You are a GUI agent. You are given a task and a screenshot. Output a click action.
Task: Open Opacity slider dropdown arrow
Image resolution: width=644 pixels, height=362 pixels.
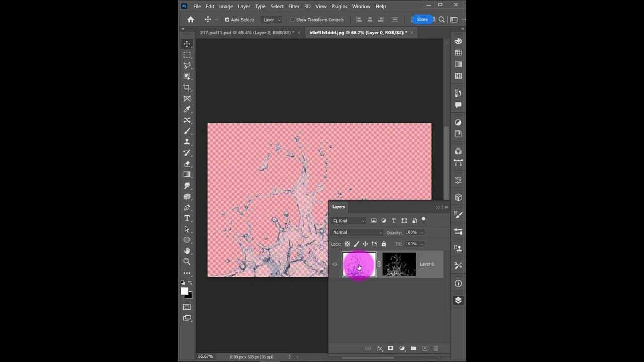click(x=422, y=233)
